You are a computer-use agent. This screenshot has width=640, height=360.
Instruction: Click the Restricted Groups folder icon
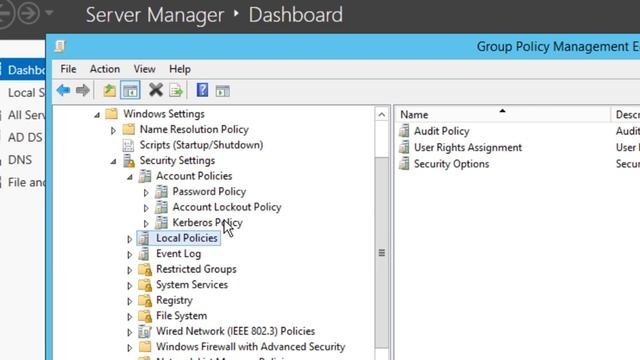145,269
